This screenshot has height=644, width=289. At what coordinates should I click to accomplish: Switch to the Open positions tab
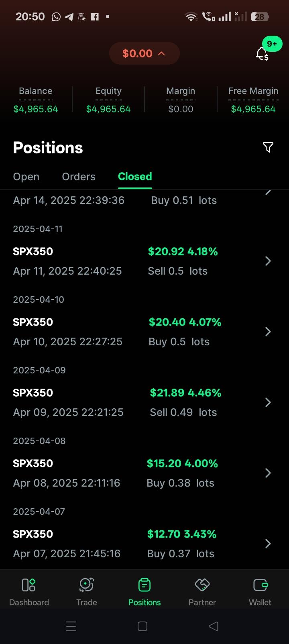pos(26,177)
